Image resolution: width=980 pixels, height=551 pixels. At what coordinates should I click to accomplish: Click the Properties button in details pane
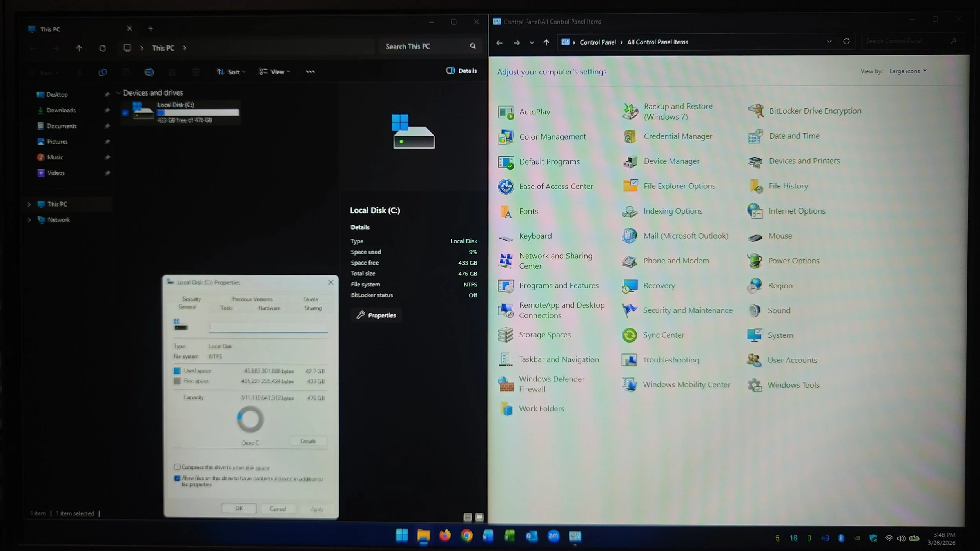pyautogui.click(x=376, y=315)
